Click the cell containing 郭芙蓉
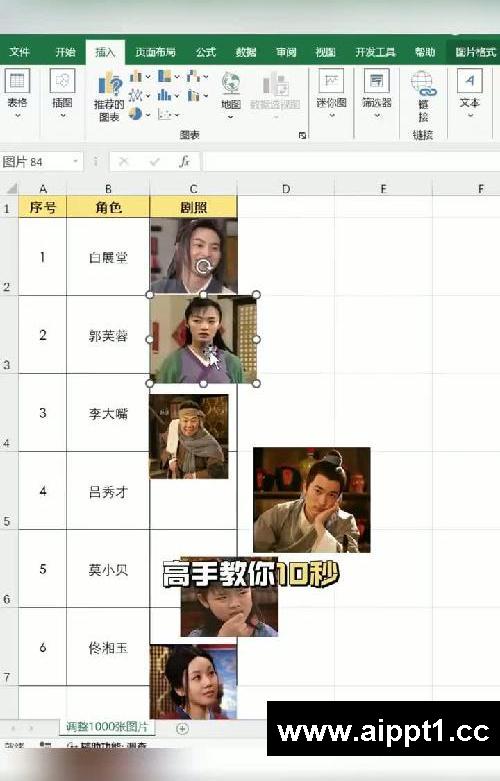The image size is (500, 781). point(108,335)
